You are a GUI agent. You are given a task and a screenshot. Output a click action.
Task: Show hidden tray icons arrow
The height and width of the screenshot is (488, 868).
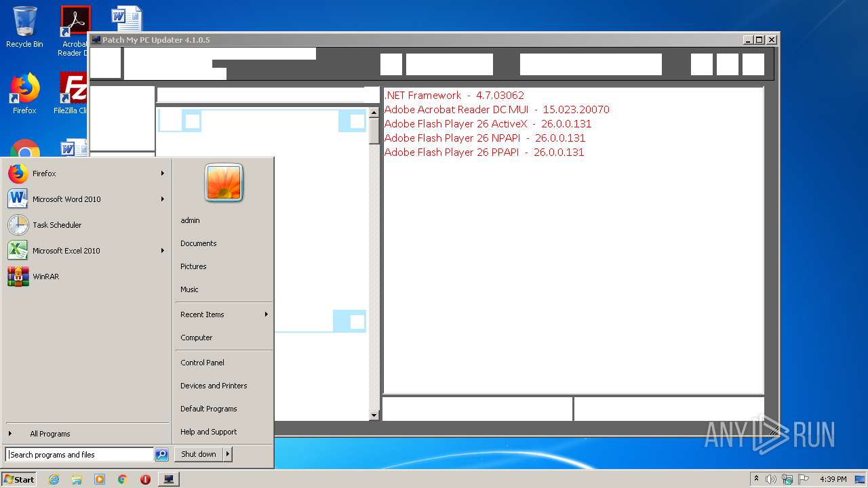coord(756,479)
